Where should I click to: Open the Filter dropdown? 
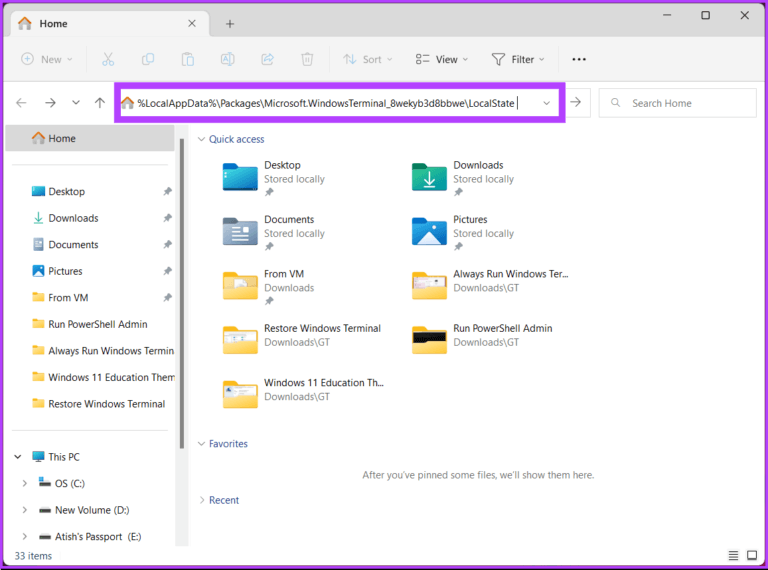518,59
